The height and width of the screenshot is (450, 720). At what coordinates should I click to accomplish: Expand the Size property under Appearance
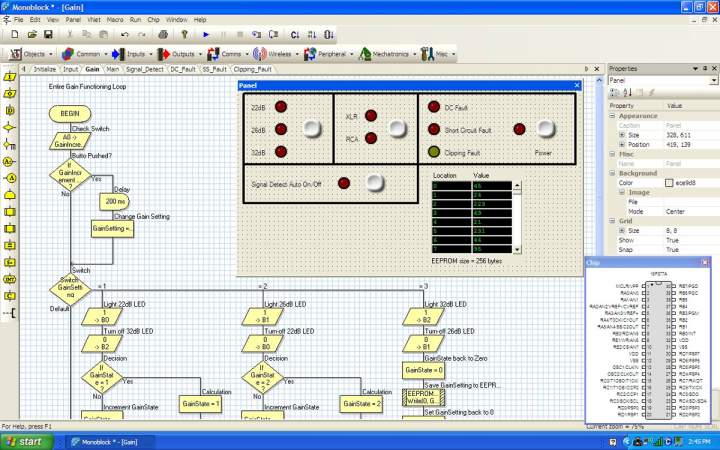click(x=622, y=134)
